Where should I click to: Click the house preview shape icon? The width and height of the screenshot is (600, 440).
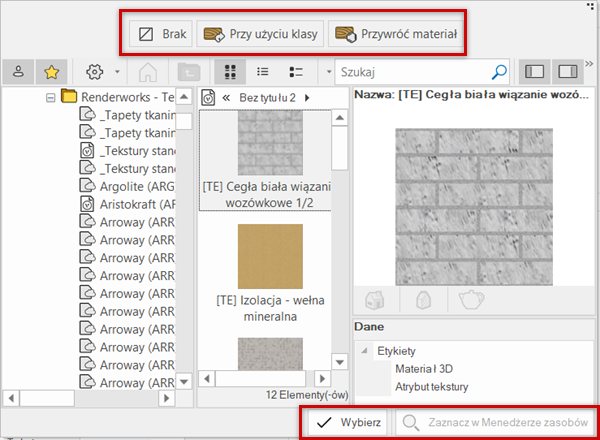pyautogui.click(x=376, y=298)
